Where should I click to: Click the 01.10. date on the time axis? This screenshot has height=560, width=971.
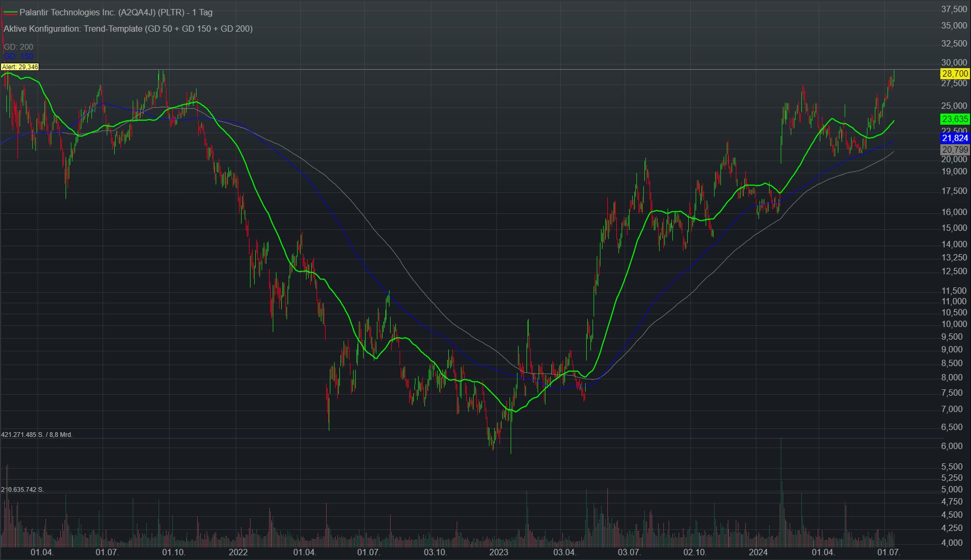173,553
